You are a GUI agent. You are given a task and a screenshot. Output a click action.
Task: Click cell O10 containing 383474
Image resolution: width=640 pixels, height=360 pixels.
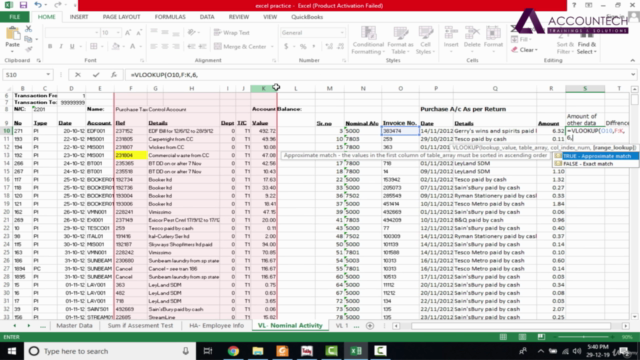click(400, 131)
